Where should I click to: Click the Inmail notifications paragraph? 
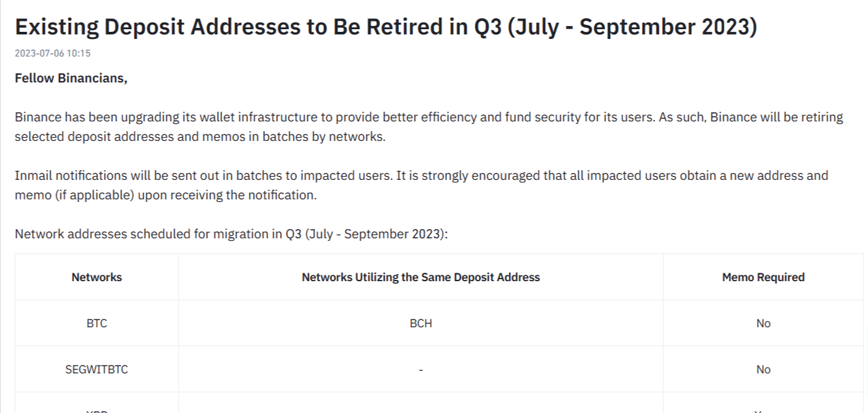pyautogui.click(x=421, y=185)
